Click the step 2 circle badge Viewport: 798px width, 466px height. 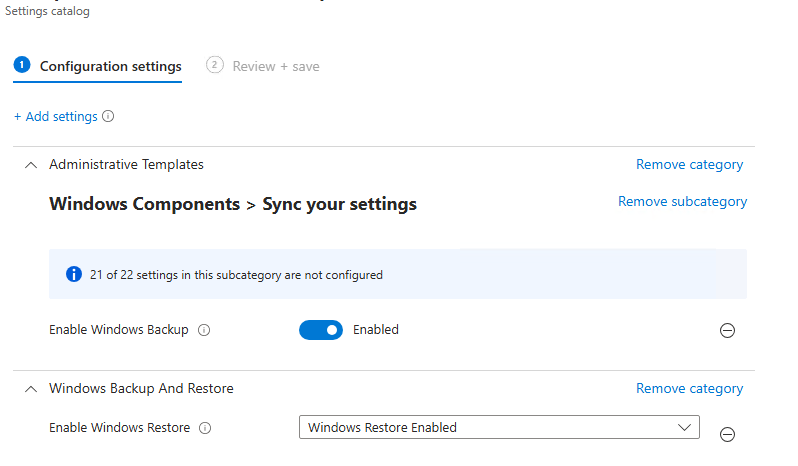215,65
